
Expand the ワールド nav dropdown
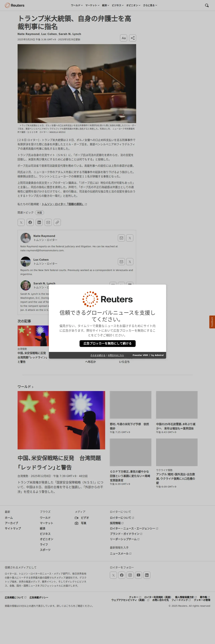point(77,5)
